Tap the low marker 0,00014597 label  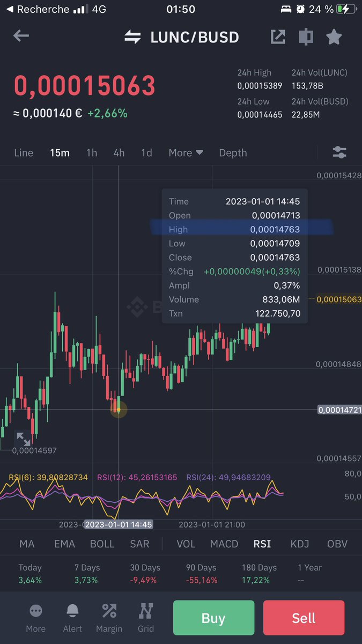tap(34, 451)
